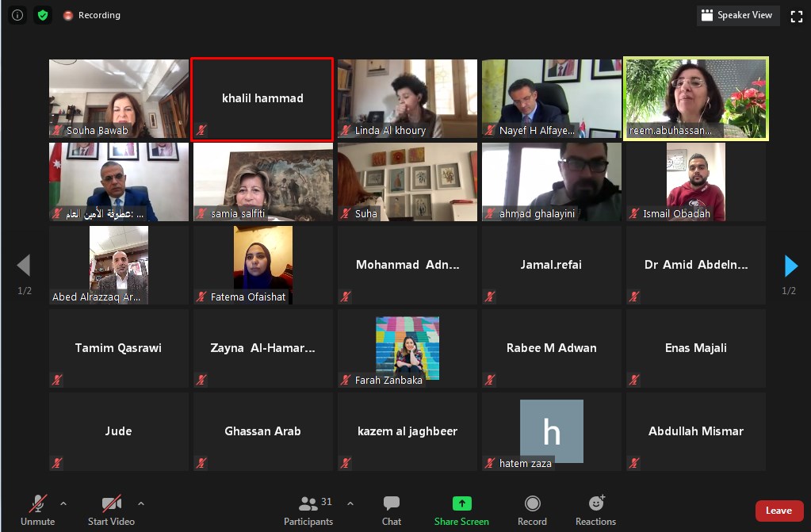This screenshot has height=532, width=811.
Task: Start recording with Record icon
Action: pos(532,510)
